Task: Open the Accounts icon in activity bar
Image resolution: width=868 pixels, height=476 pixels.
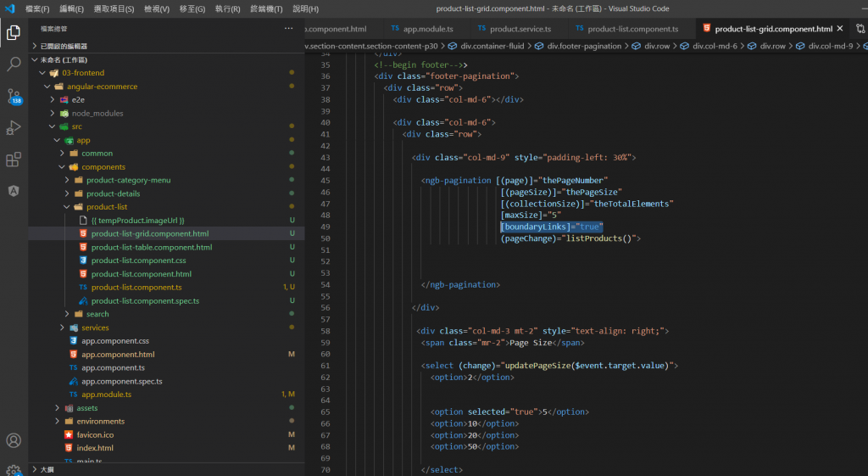Action: coord(14,440)
